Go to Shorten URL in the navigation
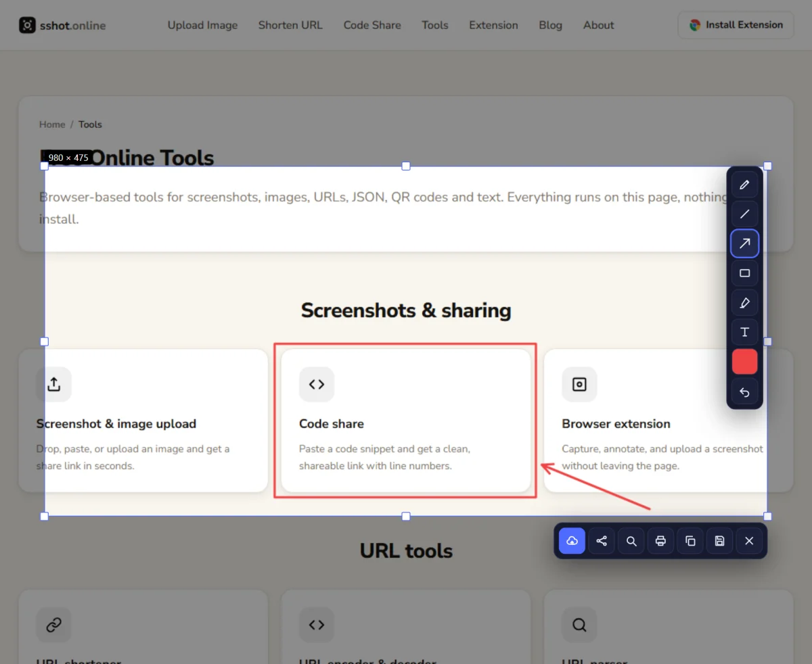The height and width of the screenshot is (664, 812). point(290,25)
